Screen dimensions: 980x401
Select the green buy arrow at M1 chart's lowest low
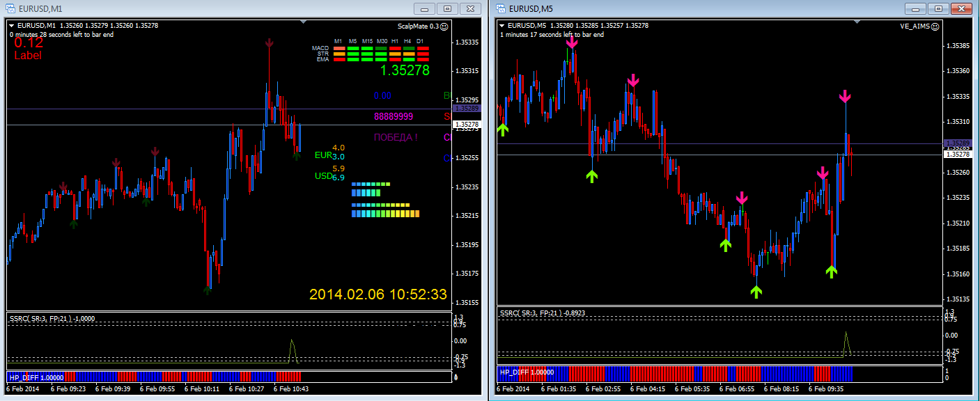point(208,290)
